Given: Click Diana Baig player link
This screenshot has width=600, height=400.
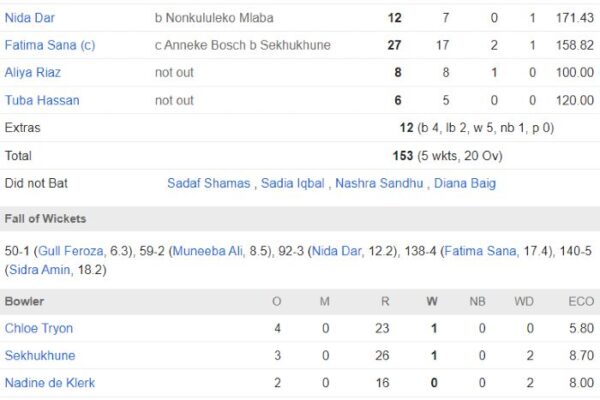Looking at the screenshot, I should pos(464,184).
